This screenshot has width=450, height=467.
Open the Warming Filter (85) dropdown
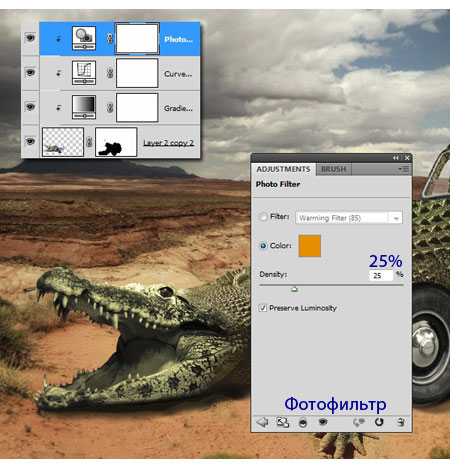tap(349, 218)
